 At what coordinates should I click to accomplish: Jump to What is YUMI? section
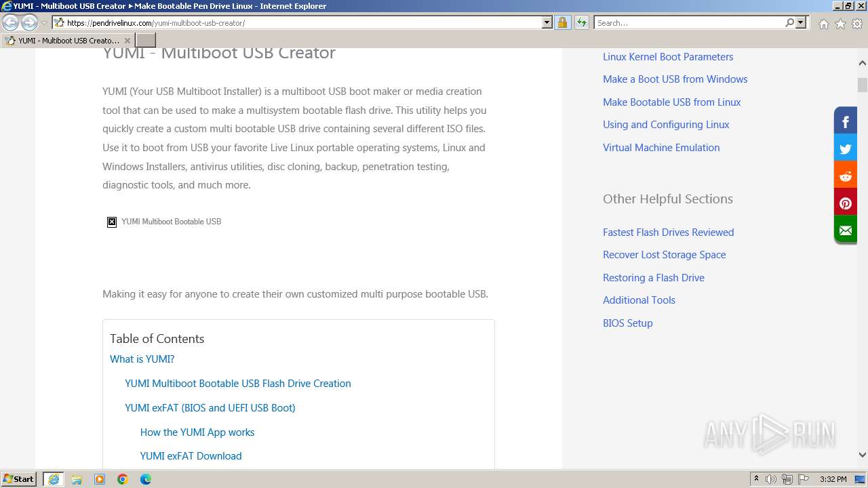coord(142,359)
